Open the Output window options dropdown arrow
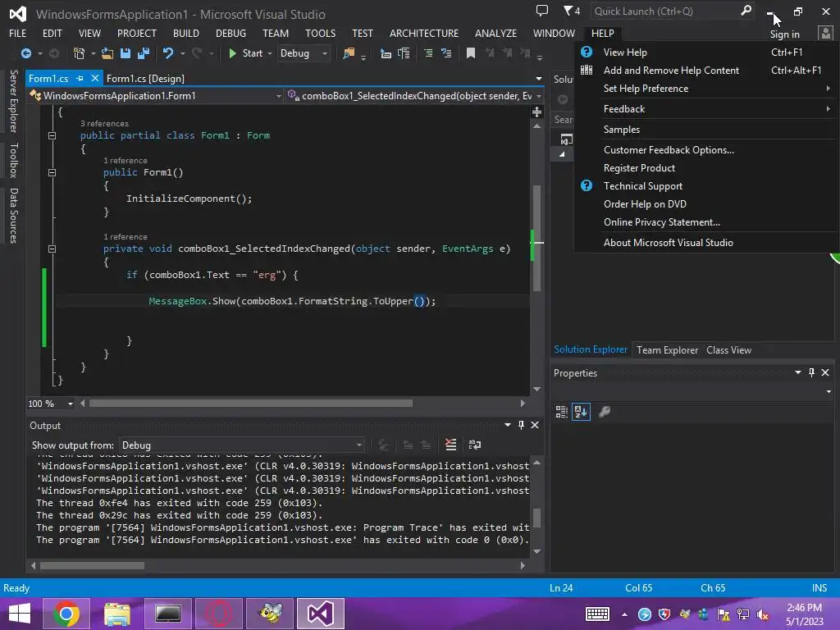 (x=507, y=425)
